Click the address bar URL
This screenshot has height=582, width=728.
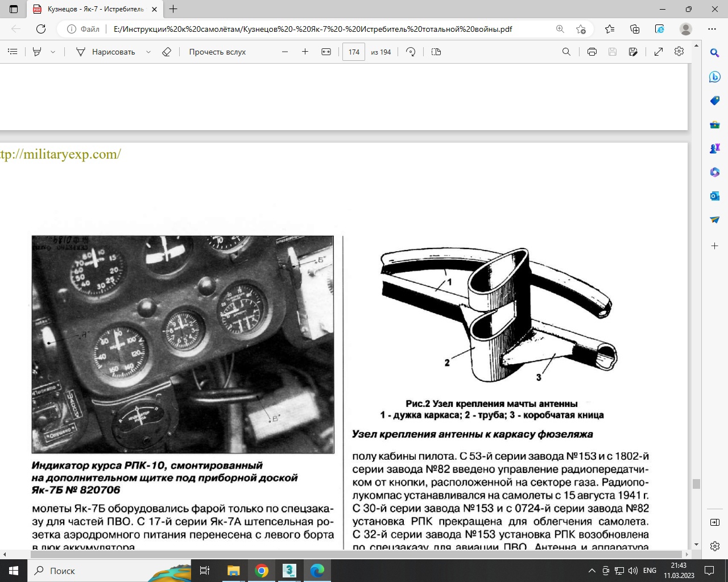313,29
